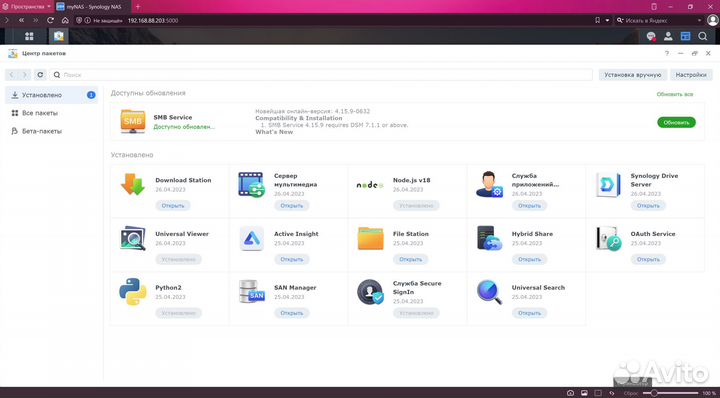Image resolution: width=720 pixels, height=398 pixels.
Task: Open SAN Manager via Open button
Action: click(292, 313)
